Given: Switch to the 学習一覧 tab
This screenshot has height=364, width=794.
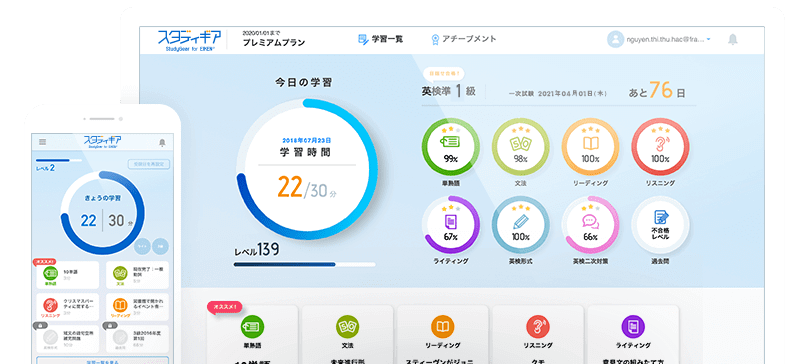Looking at the screenshot, I should [380, 39].
